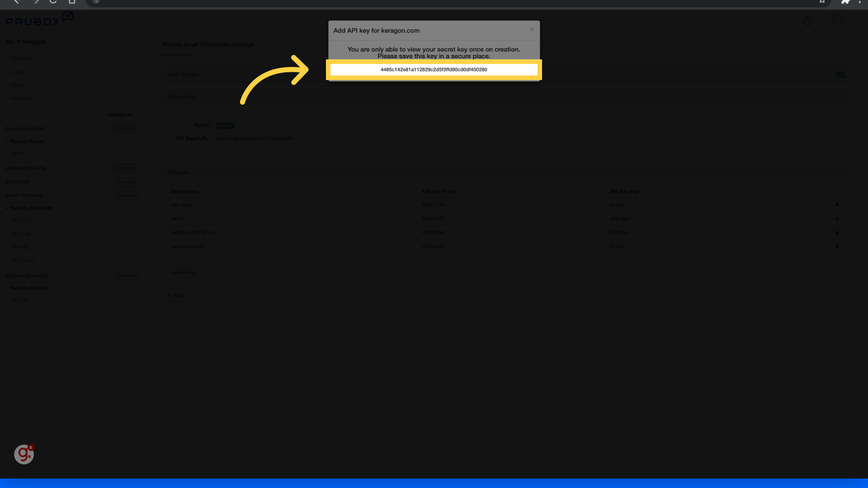Open Referrals in the sidebar

click(21, 99)
